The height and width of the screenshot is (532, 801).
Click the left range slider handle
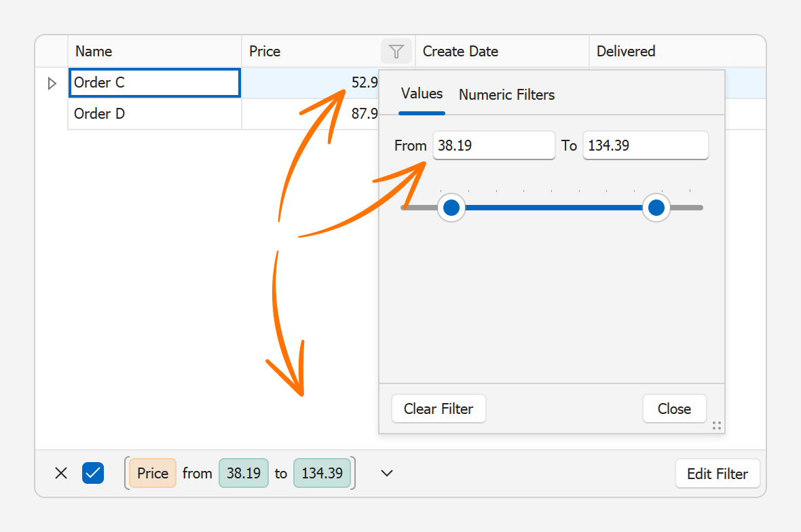[451, 208]
